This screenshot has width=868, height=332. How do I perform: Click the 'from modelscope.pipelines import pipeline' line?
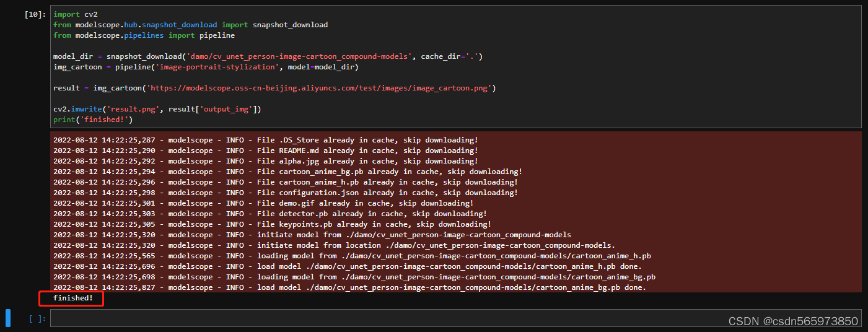click(144, 35)
